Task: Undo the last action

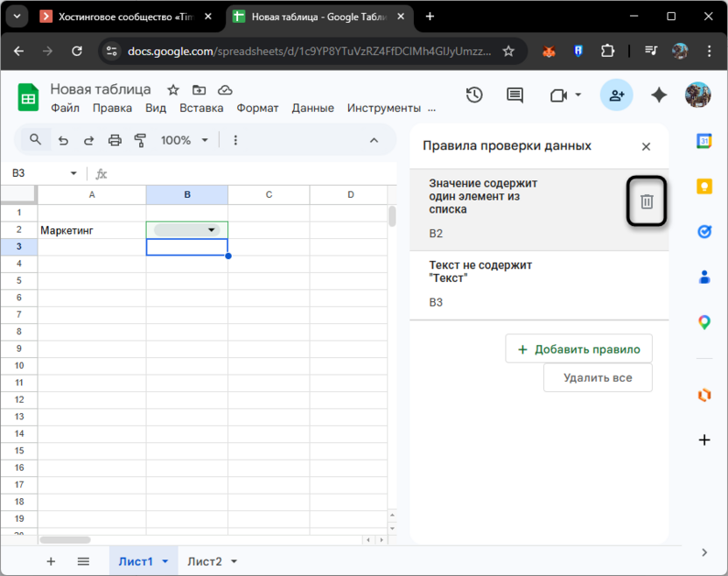Action: click(63, 140)
